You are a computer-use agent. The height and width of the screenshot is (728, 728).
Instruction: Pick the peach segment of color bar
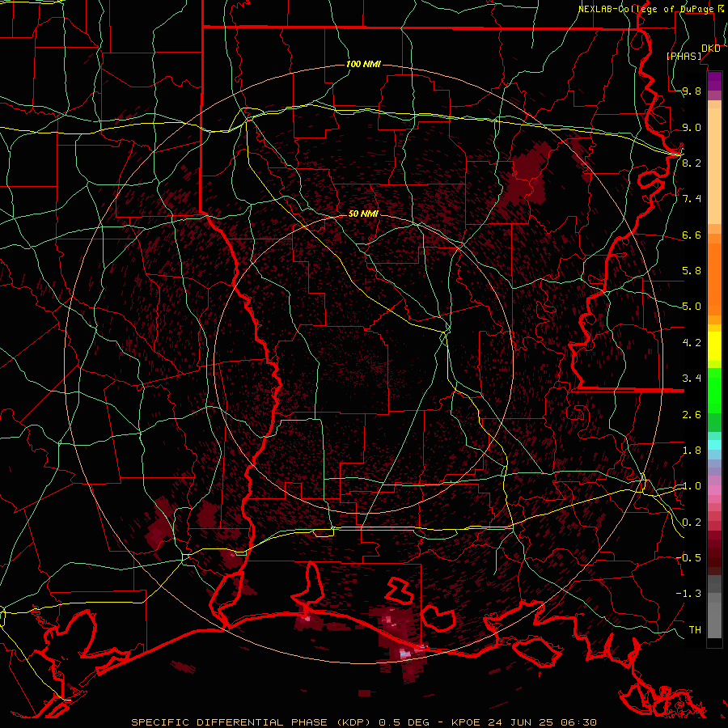point(714,163)
